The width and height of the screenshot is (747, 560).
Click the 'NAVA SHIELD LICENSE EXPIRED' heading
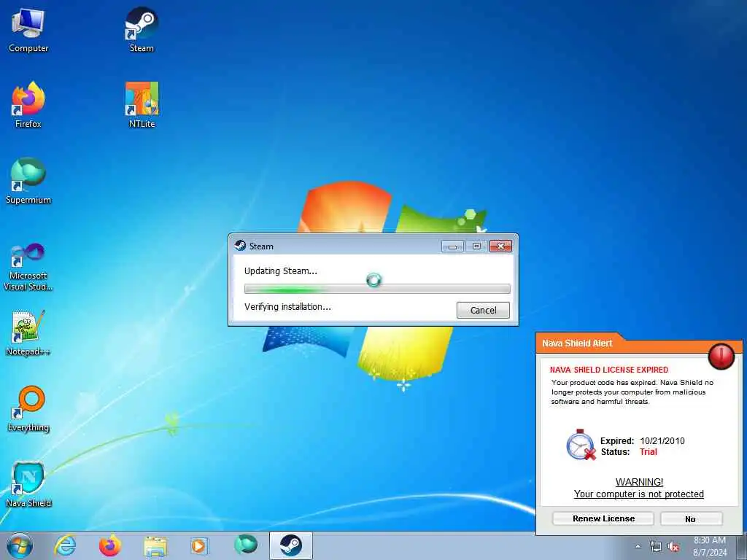(x=609, y=370)
